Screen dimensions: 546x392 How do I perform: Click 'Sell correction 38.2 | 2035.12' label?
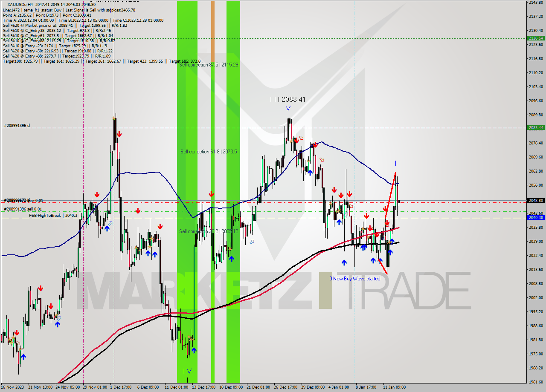coord(209,231)
